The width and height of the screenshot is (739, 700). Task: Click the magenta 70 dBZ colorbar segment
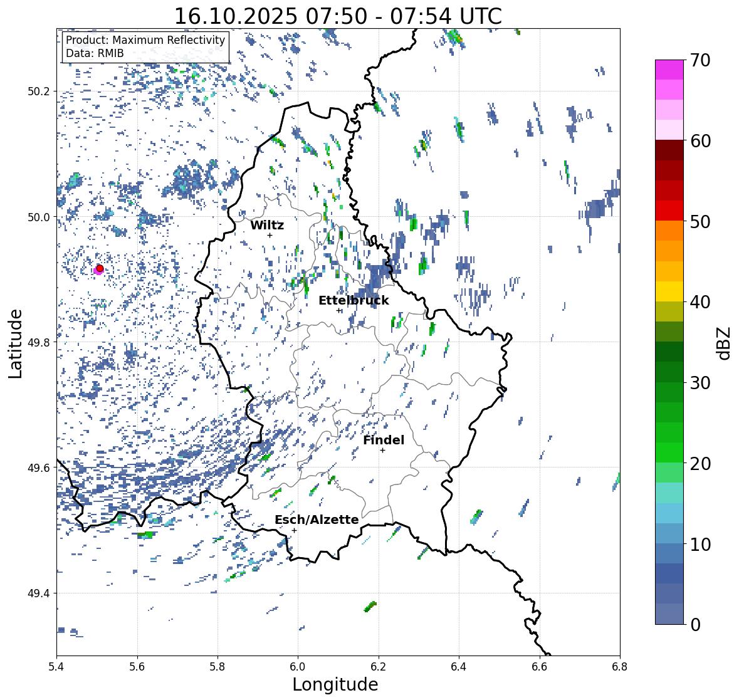coord(669,70)
